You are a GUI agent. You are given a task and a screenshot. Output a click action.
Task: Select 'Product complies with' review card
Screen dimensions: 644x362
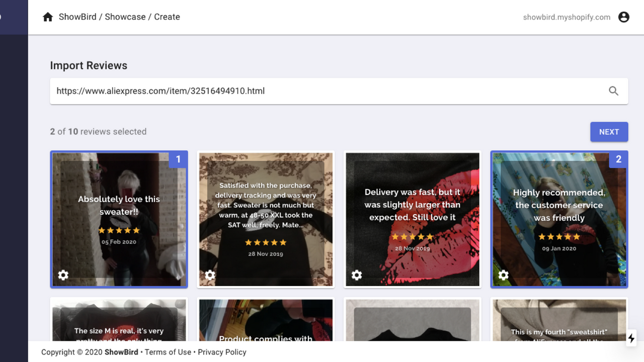click(266, 319)
